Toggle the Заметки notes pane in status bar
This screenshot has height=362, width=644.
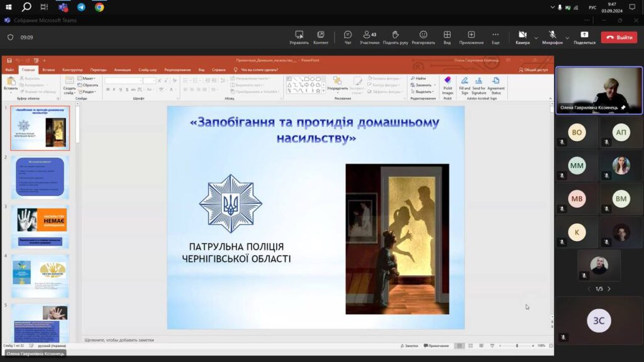[x=409, y=346]
